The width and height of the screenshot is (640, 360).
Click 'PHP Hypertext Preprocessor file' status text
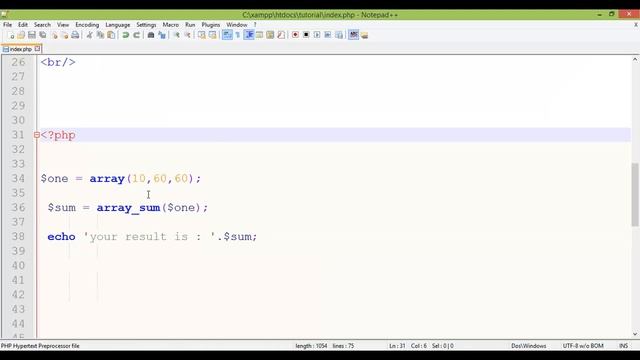(40, 346)
